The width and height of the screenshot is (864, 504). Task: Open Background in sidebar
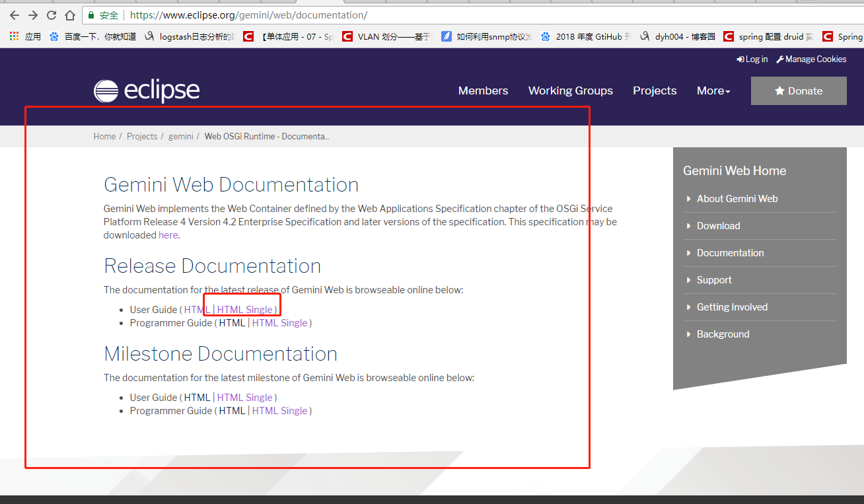click(x=723, y=334)
